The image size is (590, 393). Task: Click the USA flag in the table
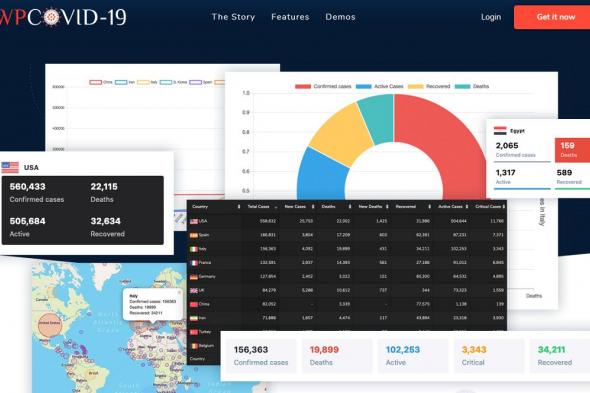194,221
